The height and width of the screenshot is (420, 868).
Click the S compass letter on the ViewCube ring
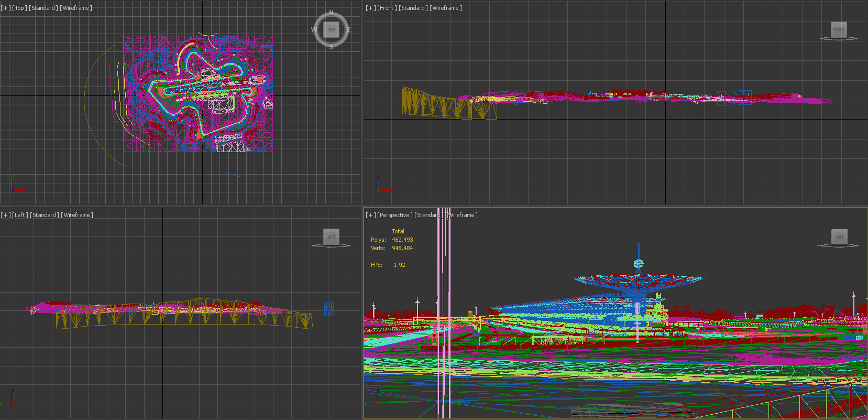coord(331,47)
